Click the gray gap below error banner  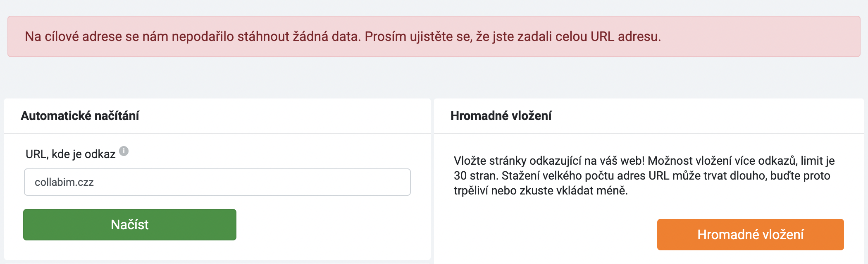[x=434, y=77]
